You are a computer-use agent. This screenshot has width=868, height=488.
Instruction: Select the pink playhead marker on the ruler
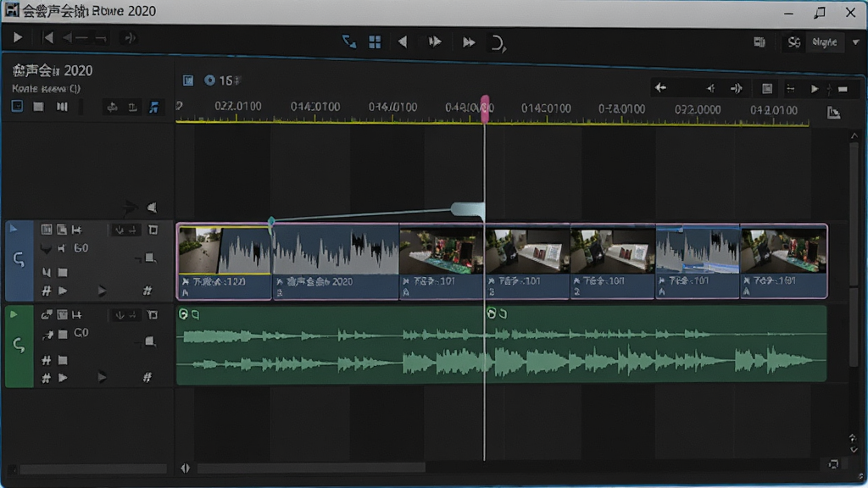485,108
